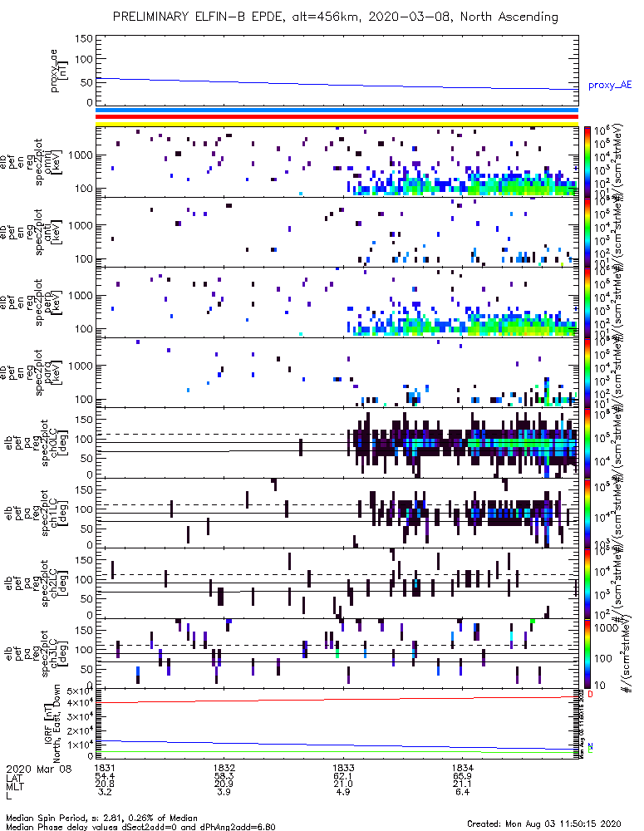This screenshot has width=644, height=831.
Task: Click the '1833' time tick label
Action: (343, 767)
